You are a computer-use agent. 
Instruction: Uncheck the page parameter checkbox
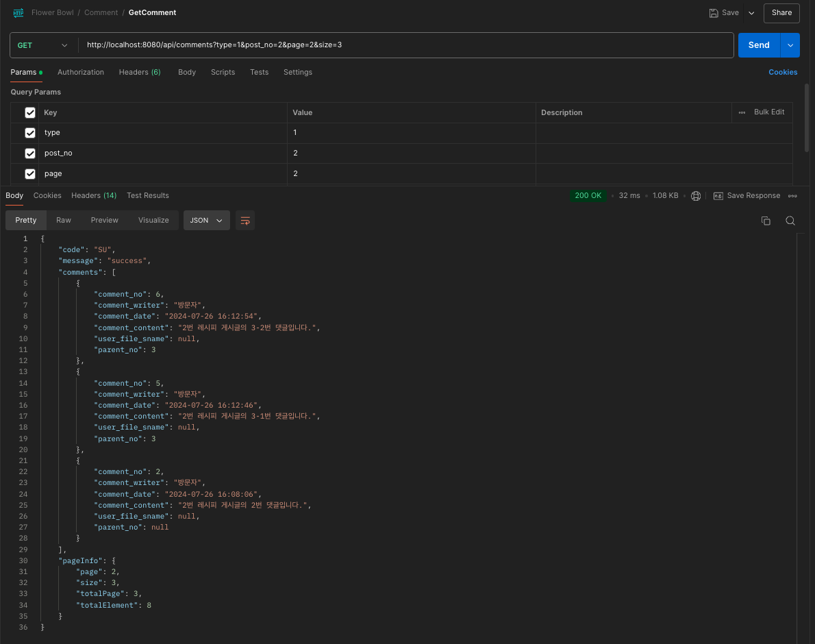(30, 173)
